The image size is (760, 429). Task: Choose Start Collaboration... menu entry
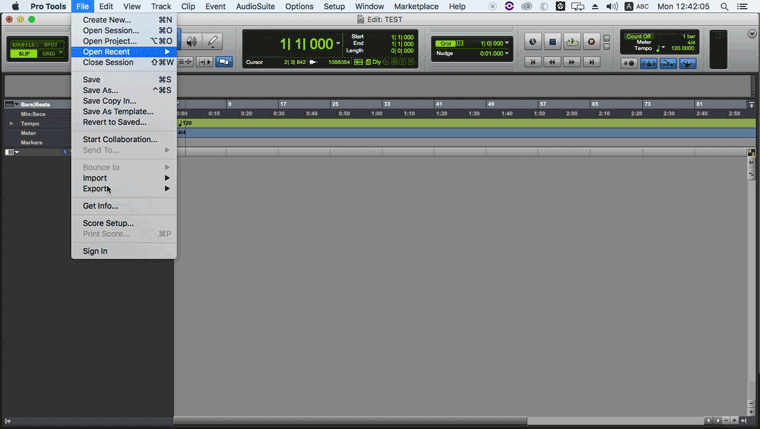click(x=124, y=139)
